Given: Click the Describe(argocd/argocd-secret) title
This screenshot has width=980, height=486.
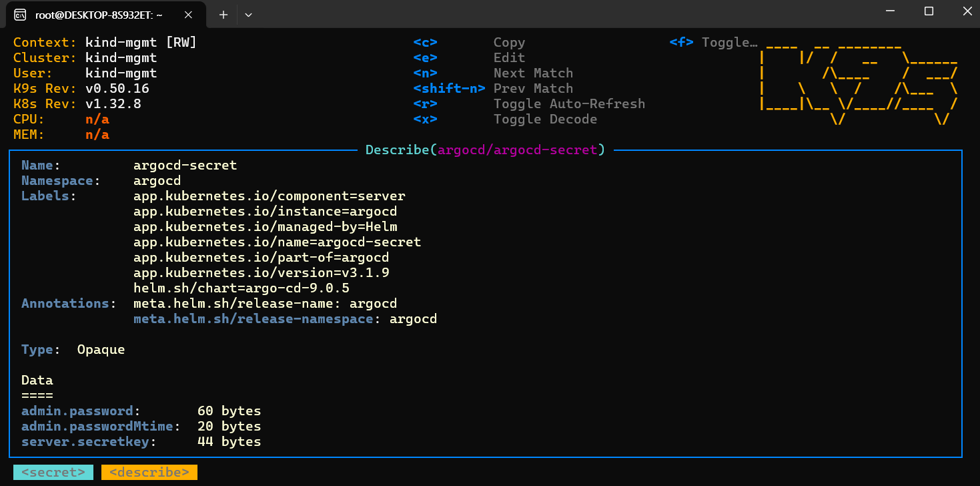Looking at the screenshot, I should tap(485, 150).
